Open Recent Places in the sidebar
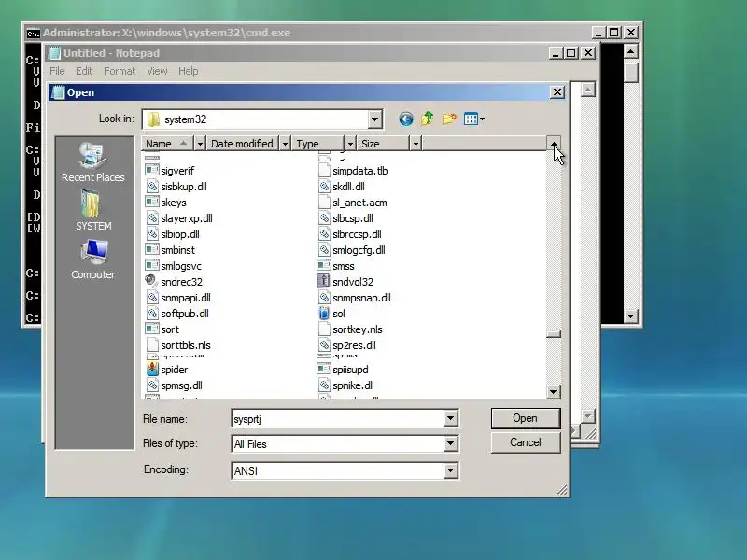747x560 pixels. tap(92, 162)
